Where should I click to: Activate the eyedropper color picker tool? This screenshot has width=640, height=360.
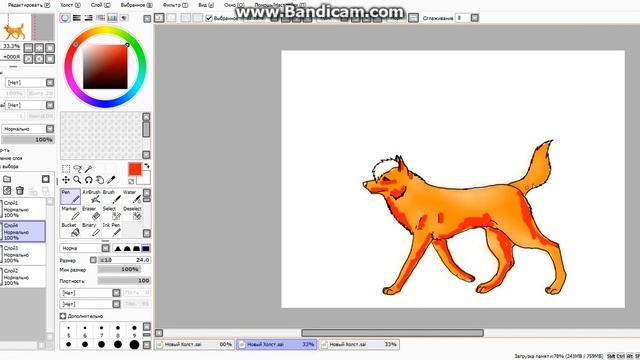click(111, 180)
